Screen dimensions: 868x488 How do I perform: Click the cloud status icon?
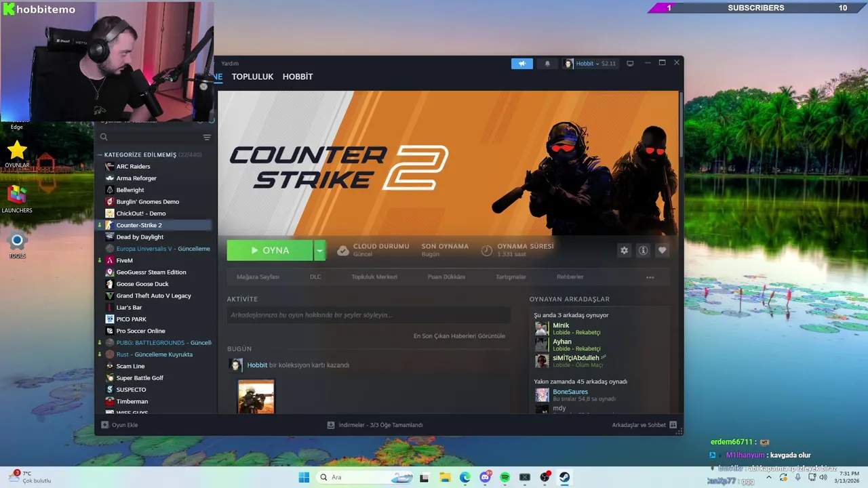coord(343,250)
